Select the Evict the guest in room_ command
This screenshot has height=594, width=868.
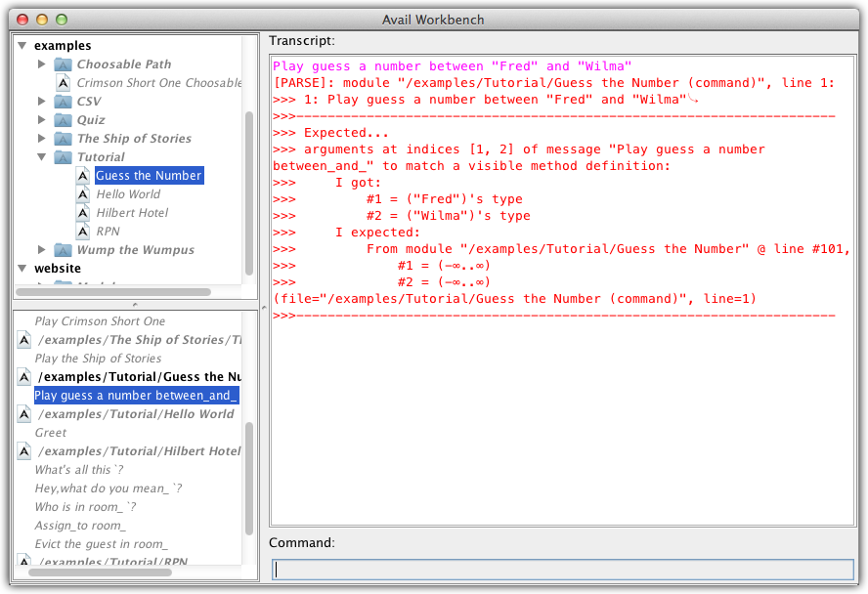(x=102, y=544)
